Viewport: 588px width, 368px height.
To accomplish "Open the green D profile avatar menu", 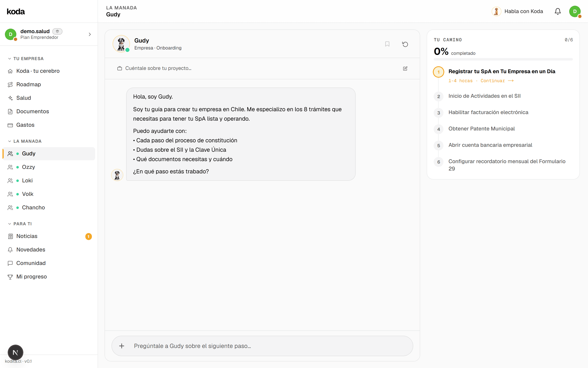I will 575,11.
